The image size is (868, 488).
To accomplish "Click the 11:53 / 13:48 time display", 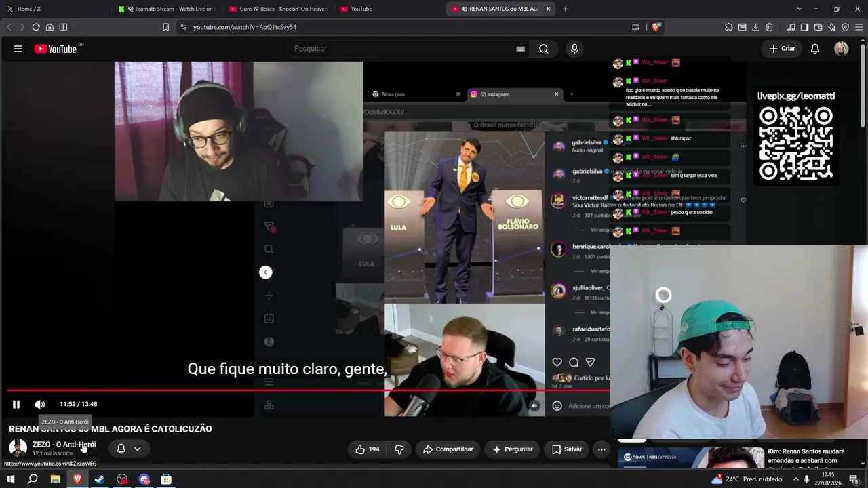I will click(x=79, y=404).
